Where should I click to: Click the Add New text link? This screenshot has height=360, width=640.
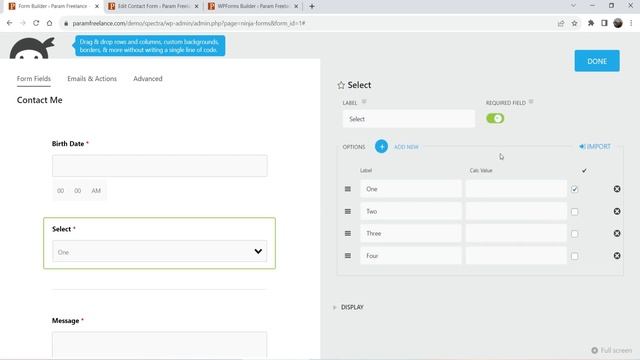pos(406,147)
